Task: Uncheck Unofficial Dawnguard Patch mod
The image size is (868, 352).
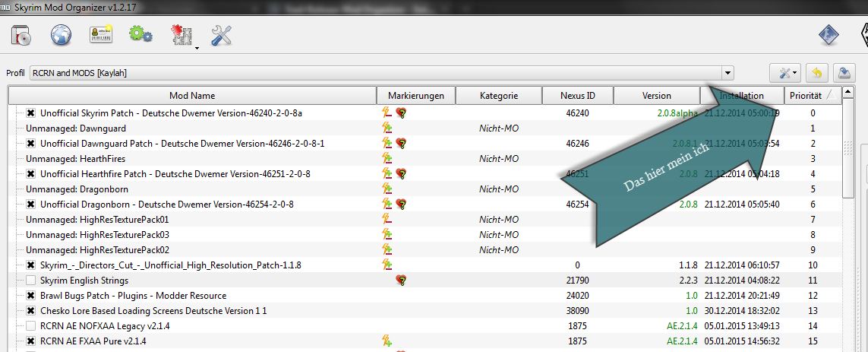Action: point(31,144)
